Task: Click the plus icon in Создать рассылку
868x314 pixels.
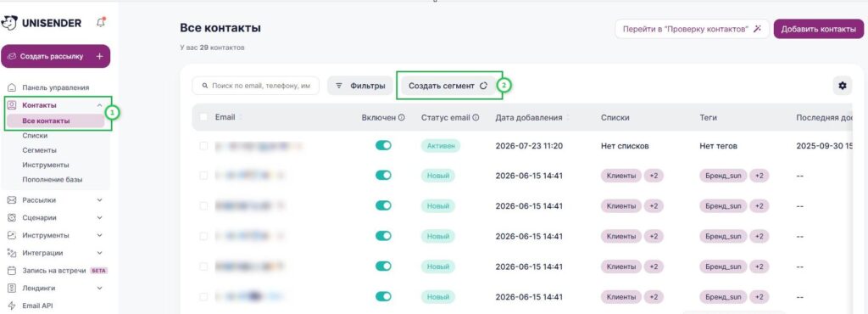Action: (100, 57)
